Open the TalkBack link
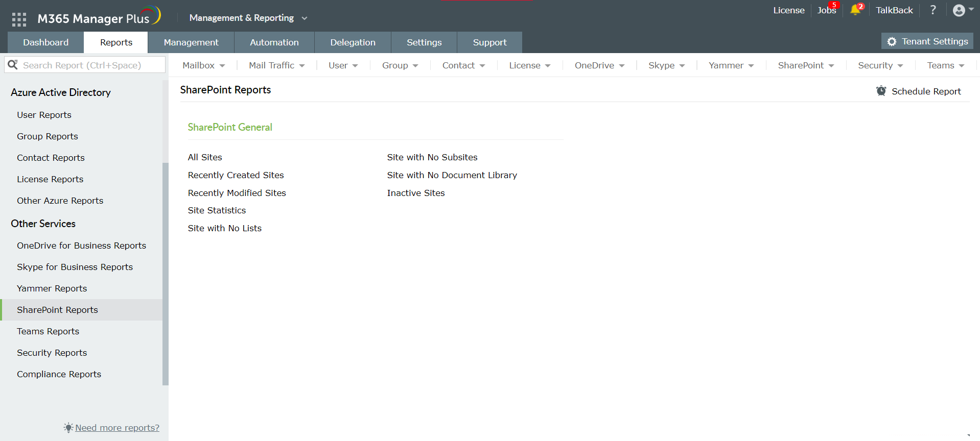The image size is (980, 441). pos(894,10)
